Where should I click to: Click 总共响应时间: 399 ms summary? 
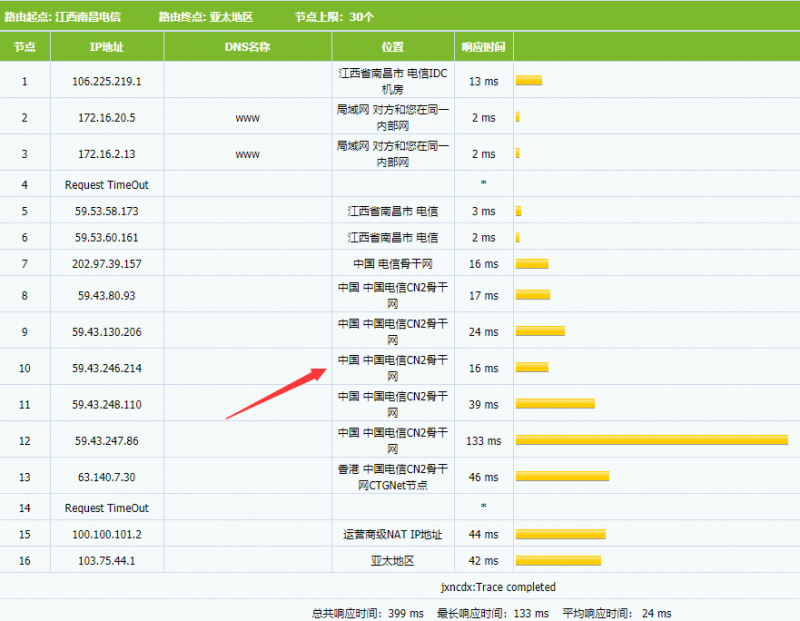[x=368, y=613]
